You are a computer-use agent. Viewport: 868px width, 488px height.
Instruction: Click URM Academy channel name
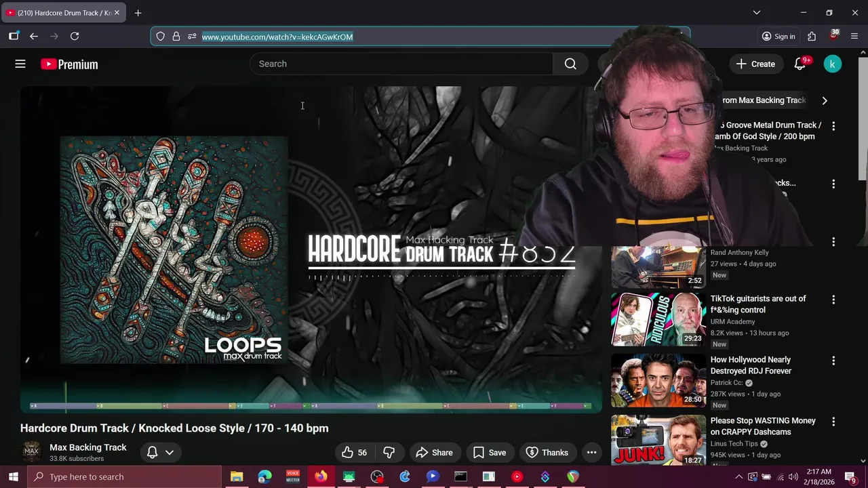[x=732, y=322]
